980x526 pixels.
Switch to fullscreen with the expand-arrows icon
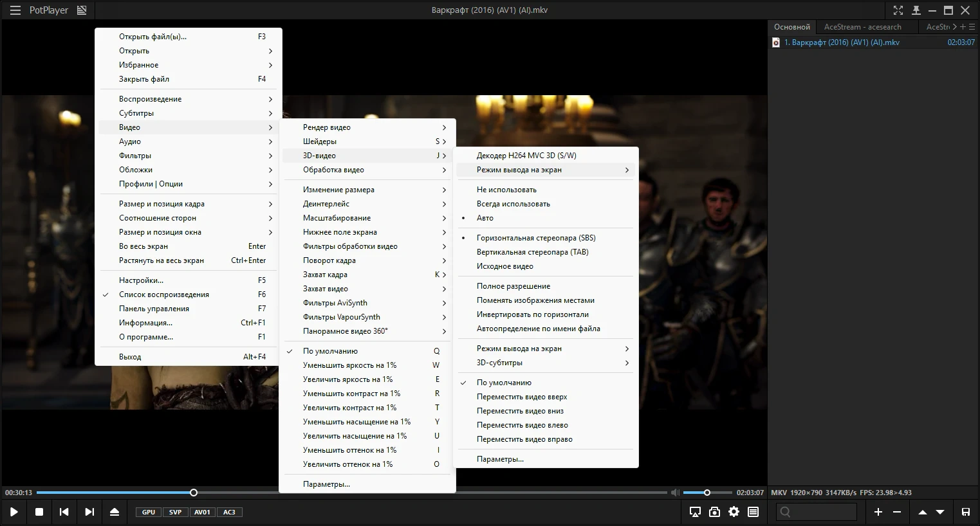point(898,10)
